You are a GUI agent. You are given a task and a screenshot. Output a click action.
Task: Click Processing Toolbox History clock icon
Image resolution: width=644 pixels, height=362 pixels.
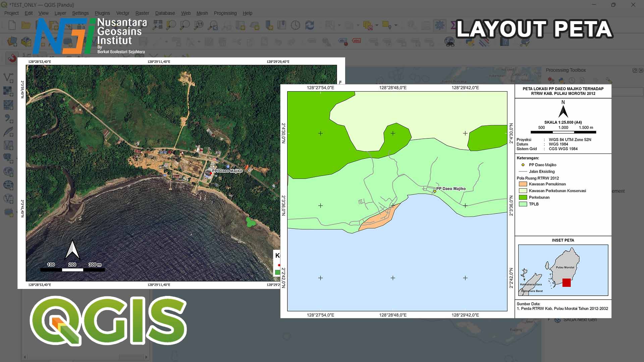click(572, 80)
